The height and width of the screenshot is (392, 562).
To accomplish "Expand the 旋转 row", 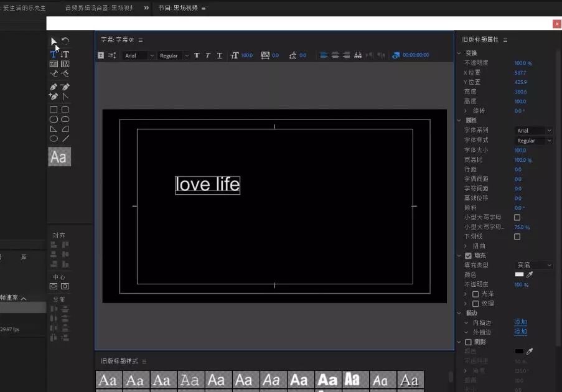I will pyautogui.click(x=466, y=111).
